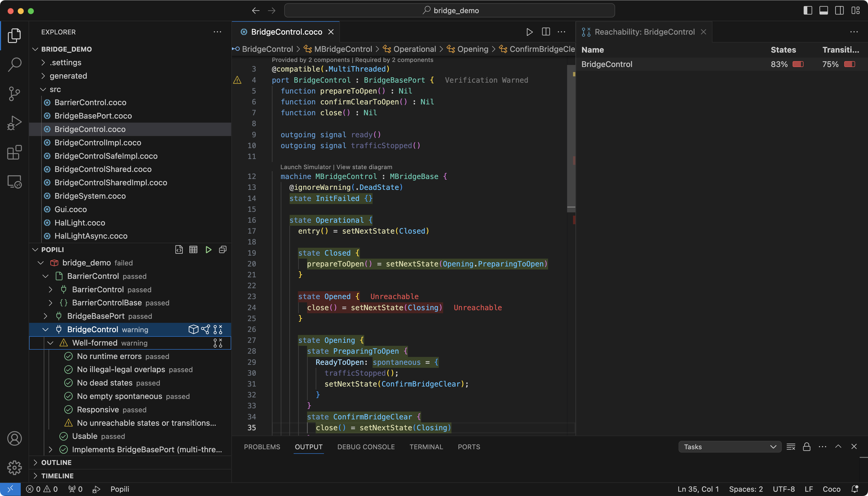Toggle Secondary Side Bar visibility

[x=839, y=11]
